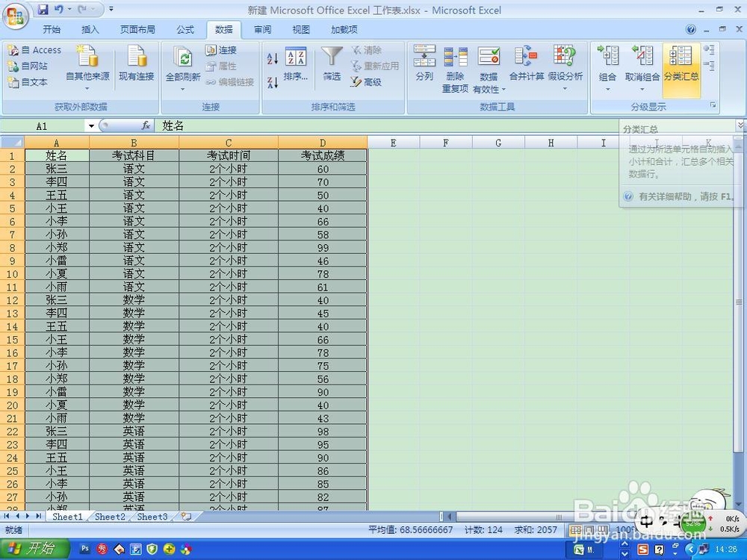Switch to 视图 tab

pos(300,30)
